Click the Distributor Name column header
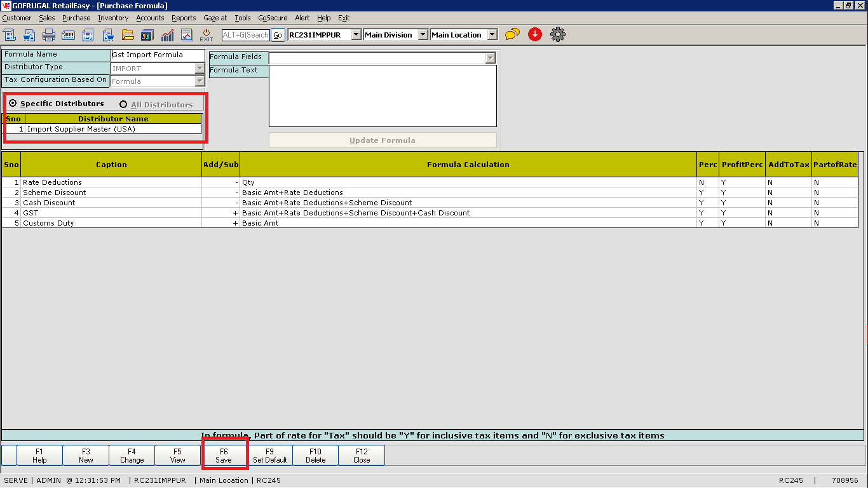 coord(113,119)
